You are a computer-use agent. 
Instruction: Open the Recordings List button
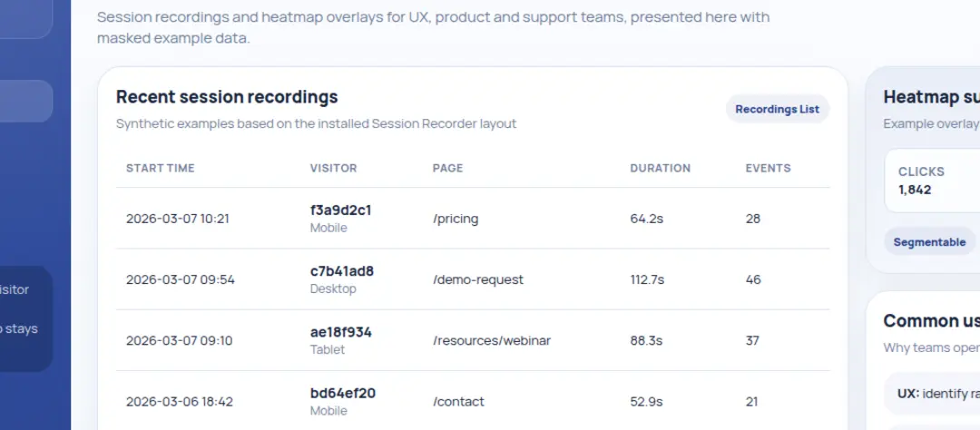tap(777, 109)
